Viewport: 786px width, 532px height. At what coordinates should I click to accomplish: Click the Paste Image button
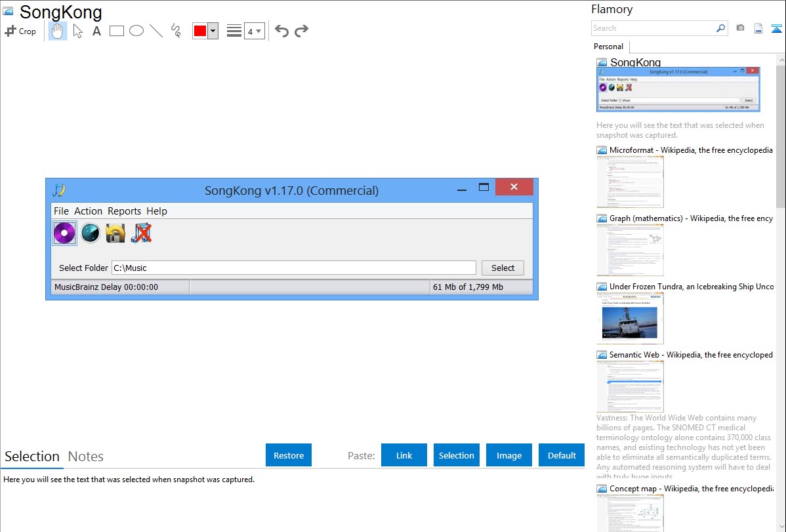[x=508, y=455]
